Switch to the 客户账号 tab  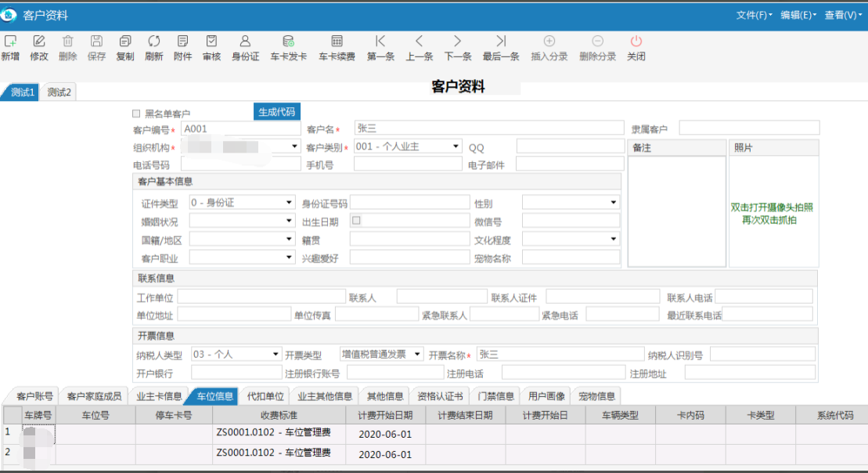pos(34,396)
